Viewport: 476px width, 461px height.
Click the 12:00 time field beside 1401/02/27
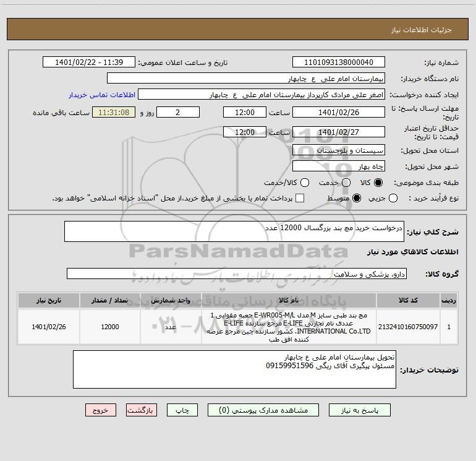[245, 132]
